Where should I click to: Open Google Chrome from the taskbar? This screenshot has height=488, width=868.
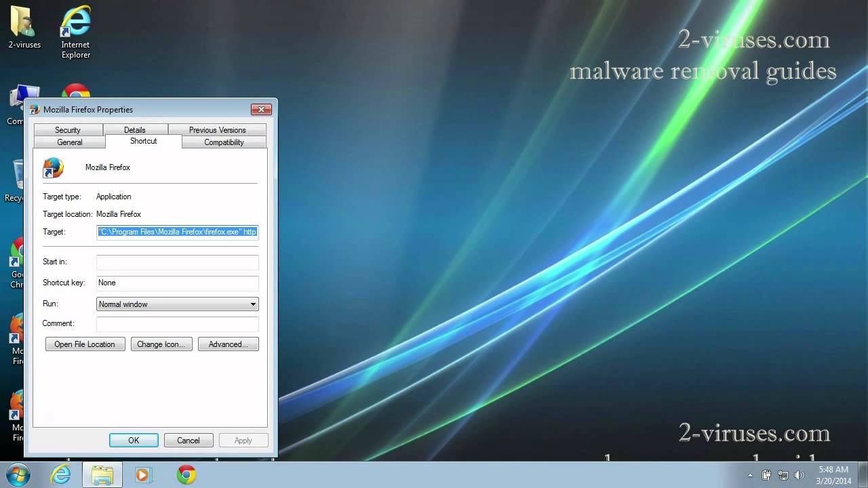tap(186, 474)
